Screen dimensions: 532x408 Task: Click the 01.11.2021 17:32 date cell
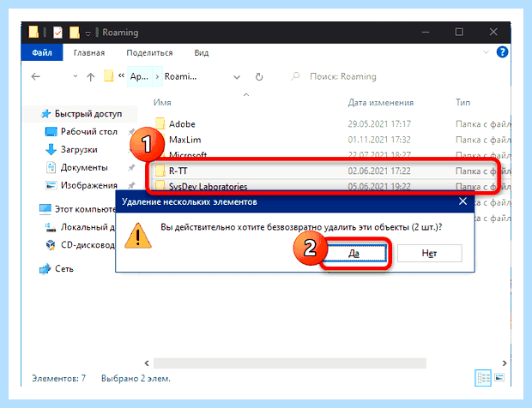click(x=379, y=140)
